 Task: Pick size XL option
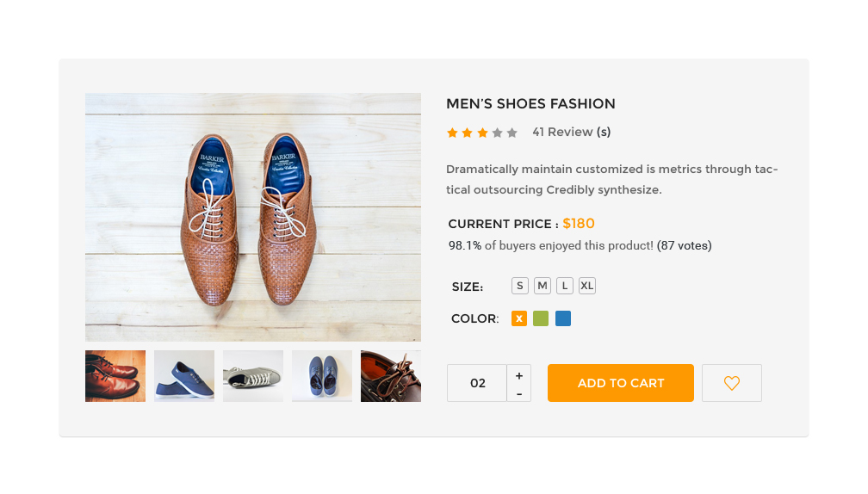coord(587,286)
